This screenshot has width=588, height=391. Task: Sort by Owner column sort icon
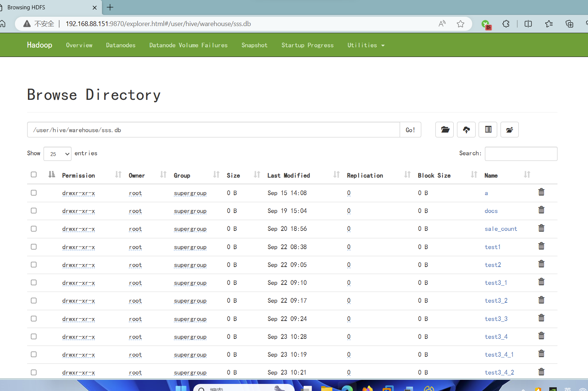[163, 174]
